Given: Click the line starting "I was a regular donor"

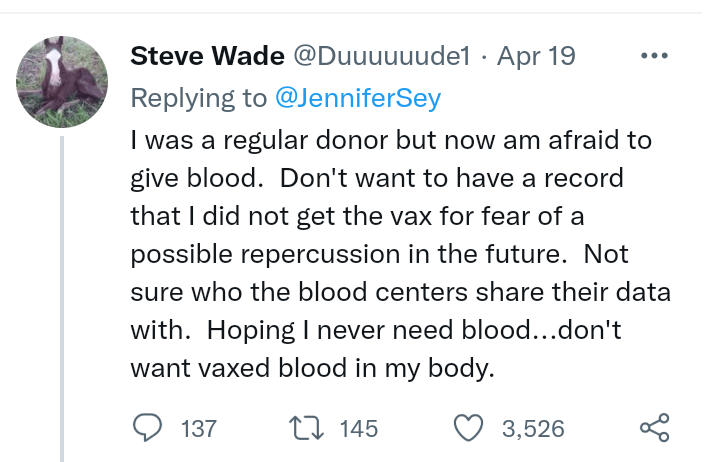Looking at the screenshot, I should pyautogui.click(x=391, y=140).
